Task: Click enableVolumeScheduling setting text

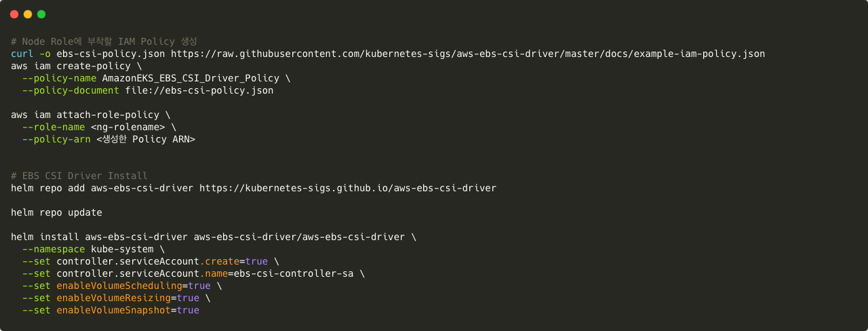Action: click(x=119, y=286)
